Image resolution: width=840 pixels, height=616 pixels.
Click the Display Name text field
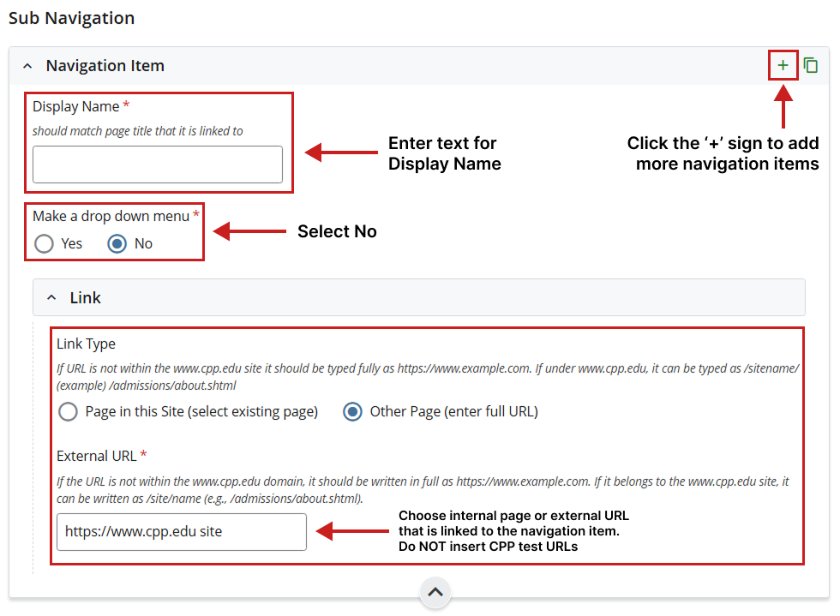point(158,164)
